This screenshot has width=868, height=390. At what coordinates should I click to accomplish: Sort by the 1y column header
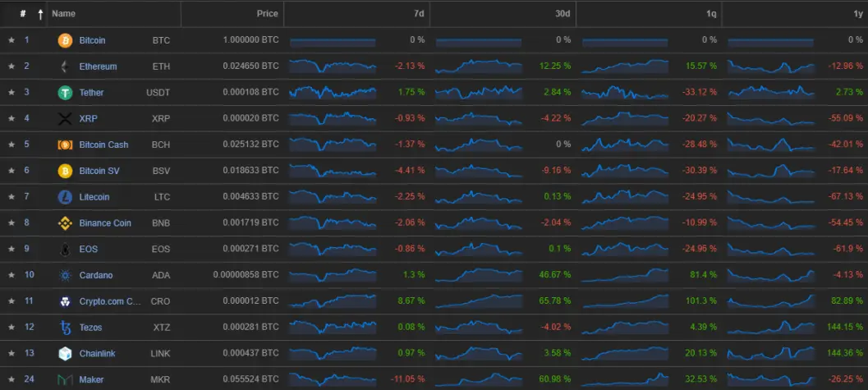(x=857, y=13)
